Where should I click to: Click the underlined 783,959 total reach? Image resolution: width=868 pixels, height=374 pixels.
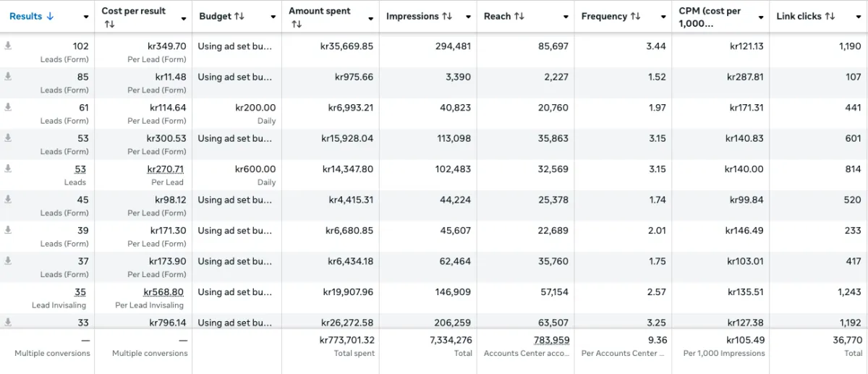pyautogui.click(x=550, y=340)
